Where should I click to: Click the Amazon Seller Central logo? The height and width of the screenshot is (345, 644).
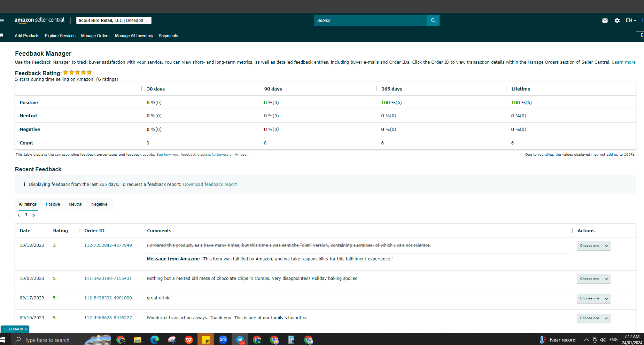(39, 20)
